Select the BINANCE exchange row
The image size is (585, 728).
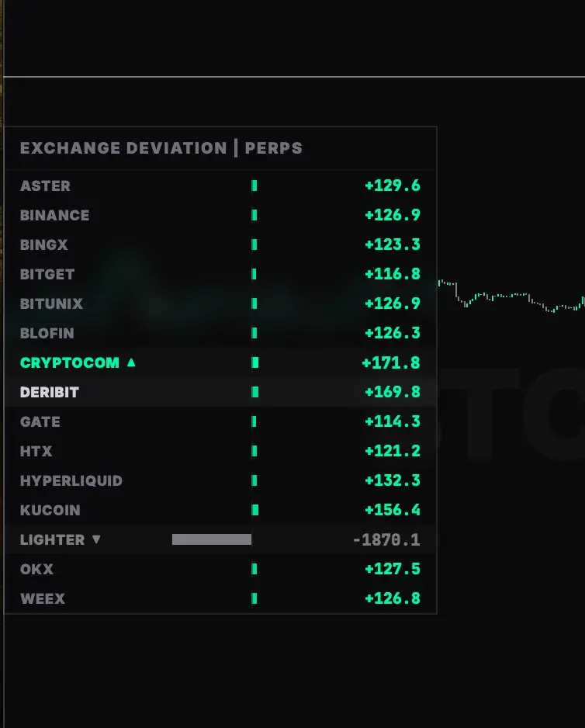coord(220,215)
